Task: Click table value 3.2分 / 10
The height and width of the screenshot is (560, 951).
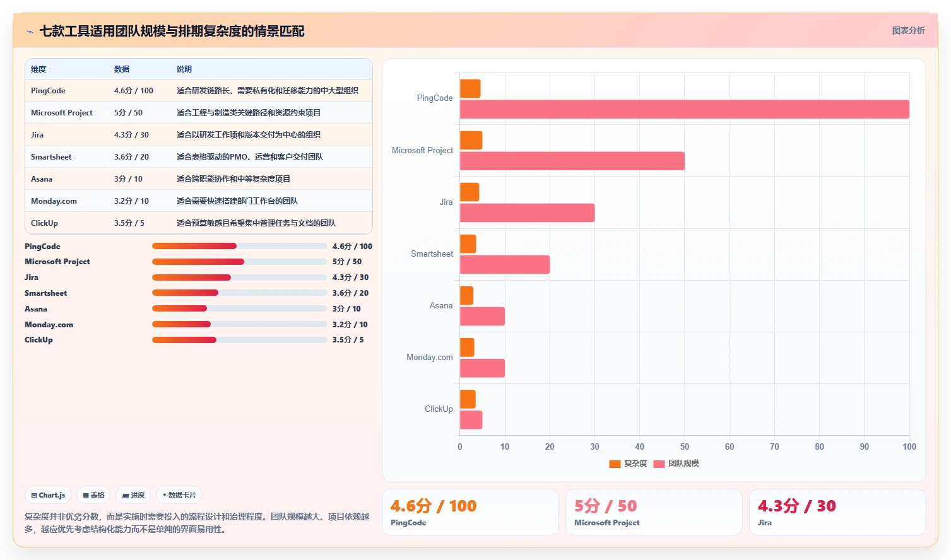Action: pos(131,201)
